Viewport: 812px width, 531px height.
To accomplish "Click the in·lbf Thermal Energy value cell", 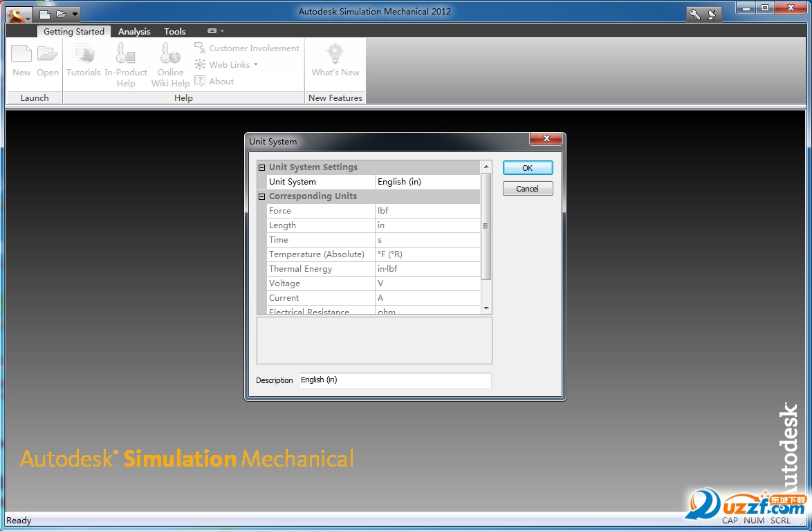I will click(x=427, y=268).
